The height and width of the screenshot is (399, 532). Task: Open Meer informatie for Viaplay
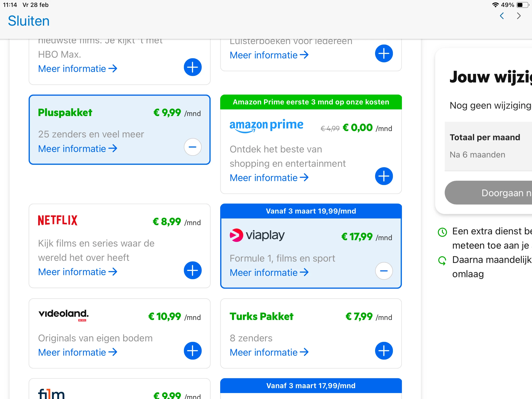[269, 273]
